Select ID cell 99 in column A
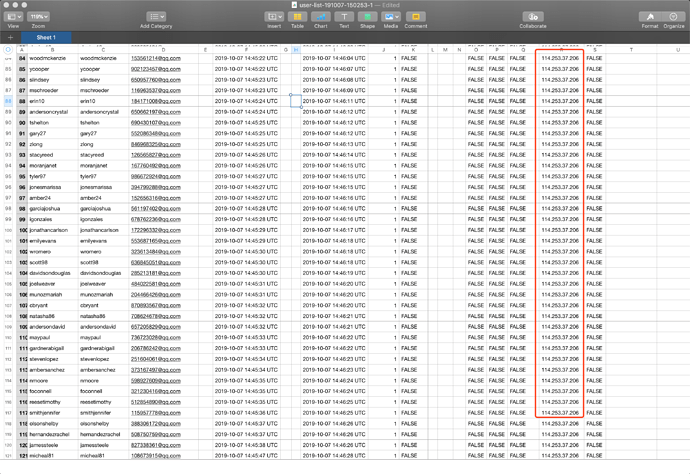Image resolution: width=690 pixels, height=474 pixels. click(22, 219)
